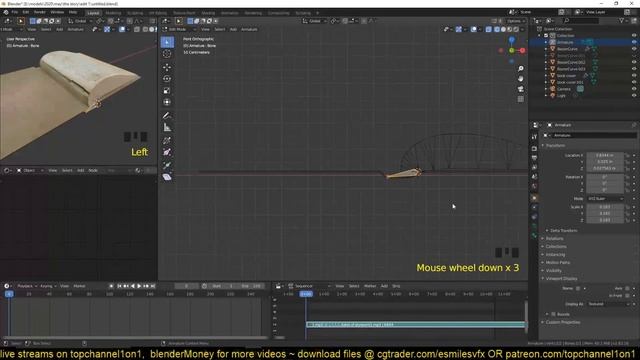Select the Measure tool
The height and width of the screenshot is (360, 640).
tap(167, 127)
